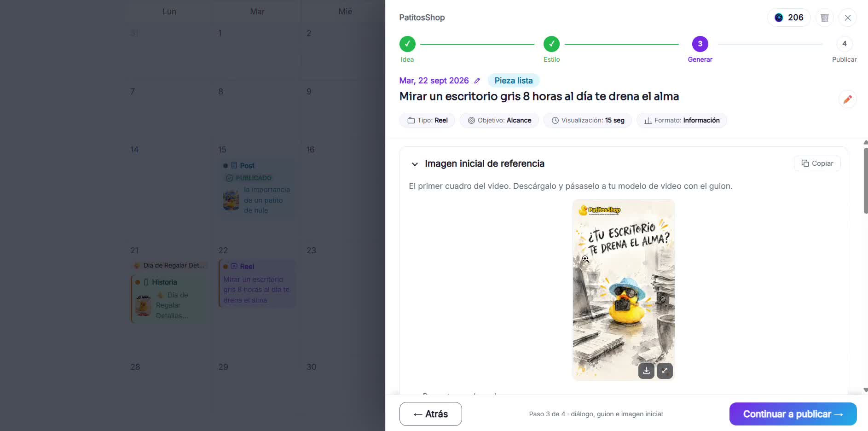
Task: Expand the reference image to fullscreen
Action: pyautogui.click(x=665, y=371)
